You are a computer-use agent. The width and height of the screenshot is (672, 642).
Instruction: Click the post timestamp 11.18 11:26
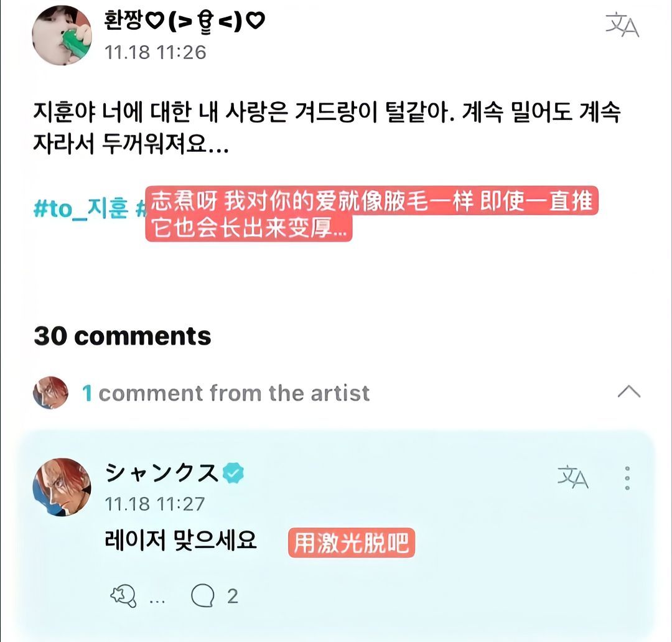(x=155, y=52)
